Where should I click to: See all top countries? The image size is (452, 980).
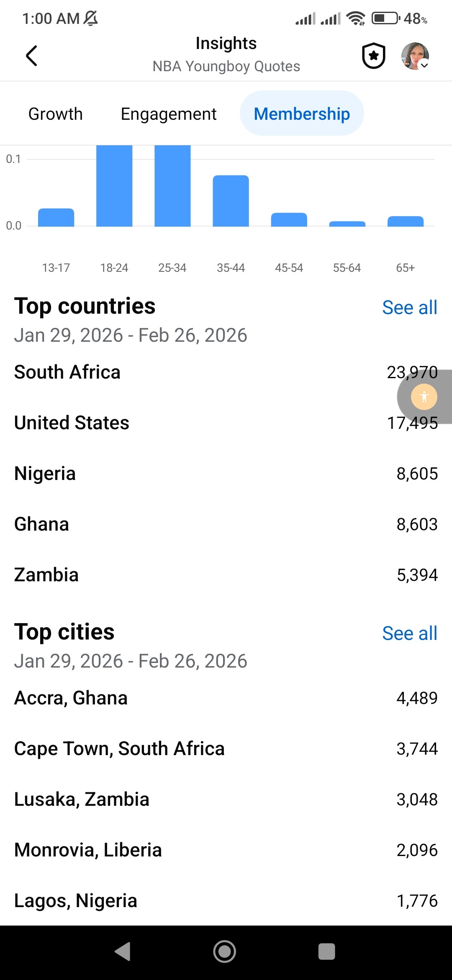[x=410, y=308]
